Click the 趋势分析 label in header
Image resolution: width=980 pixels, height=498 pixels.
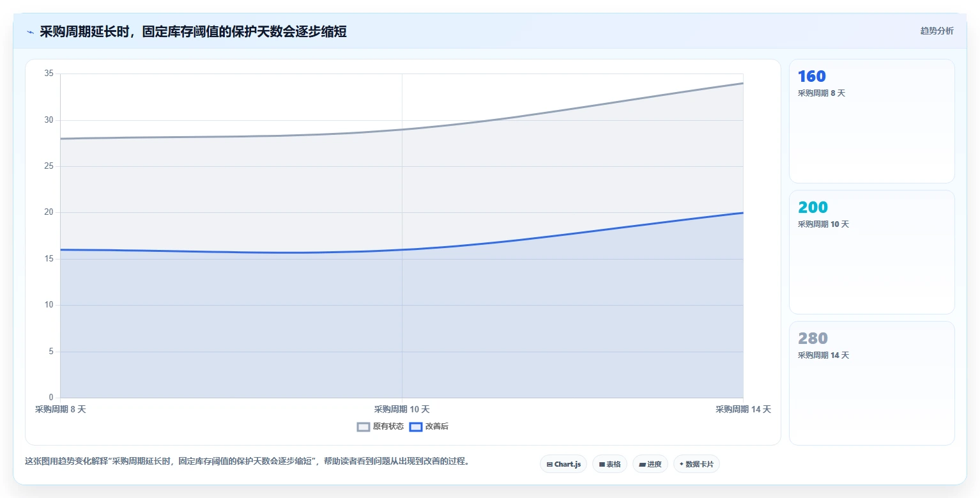click(937, 31)
